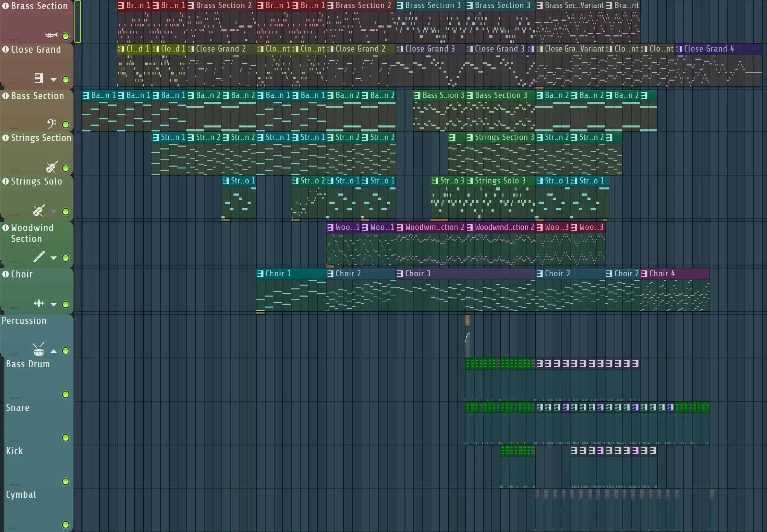
Task: Mute the Snare track with green light
Action: tap(66, 438)
